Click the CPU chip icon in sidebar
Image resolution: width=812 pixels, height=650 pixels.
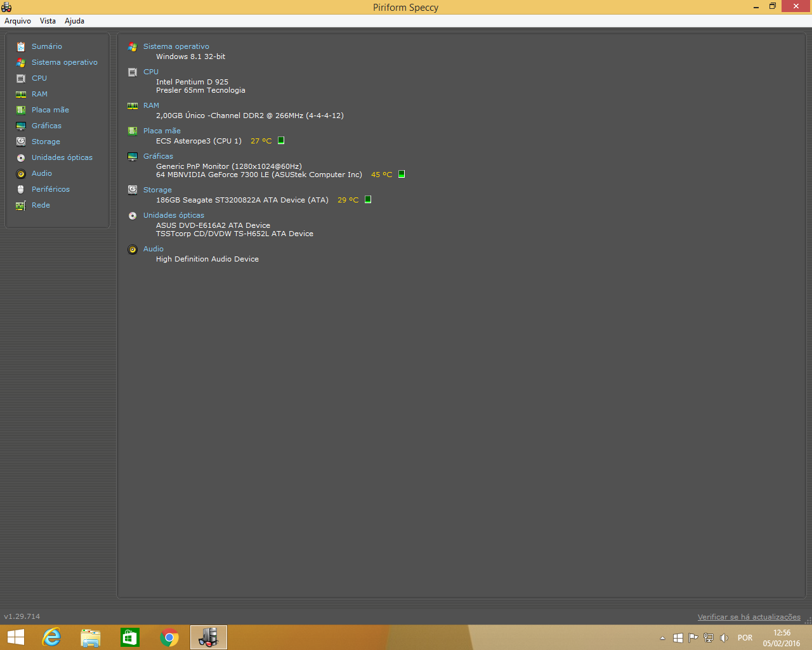click(21, 78)
